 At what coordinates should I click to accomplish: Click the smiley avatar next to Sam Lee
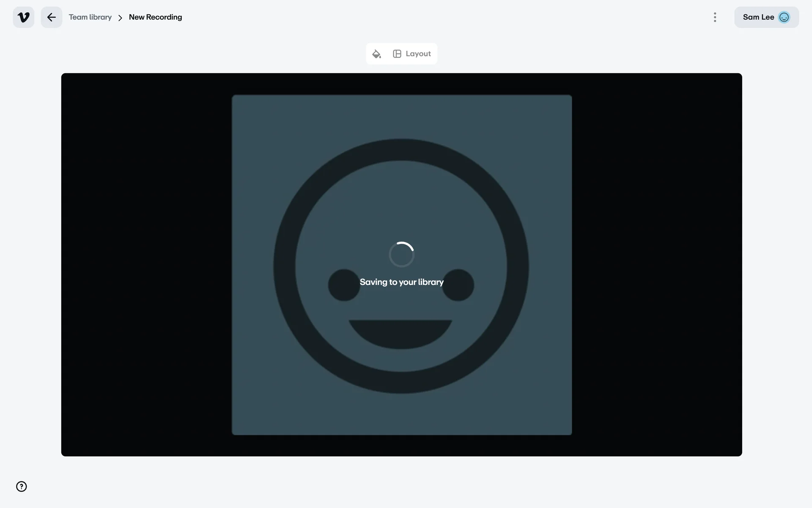click(784, 17)
